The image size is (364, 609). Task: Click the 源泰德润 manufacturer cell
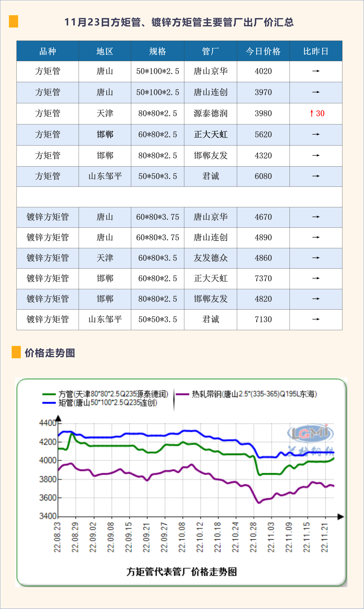coord(210,113)
